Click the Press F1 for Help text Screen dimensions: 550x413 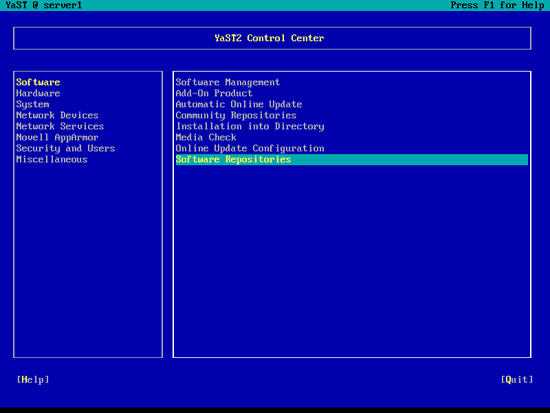(x=497, y=5)
